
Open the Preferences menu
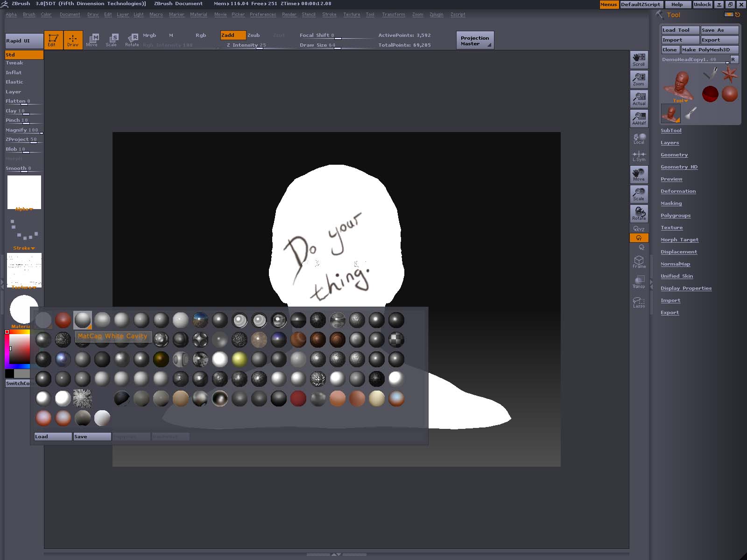click(262, 14)
